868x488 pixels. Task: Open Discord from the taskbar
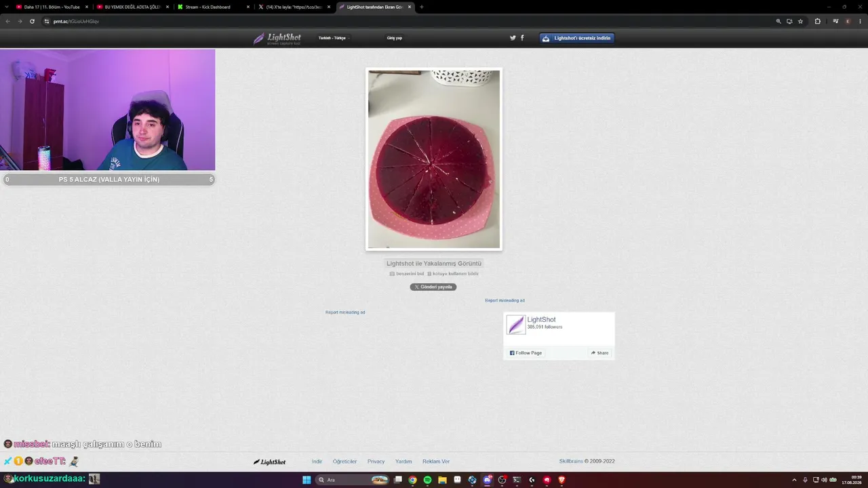487,480
